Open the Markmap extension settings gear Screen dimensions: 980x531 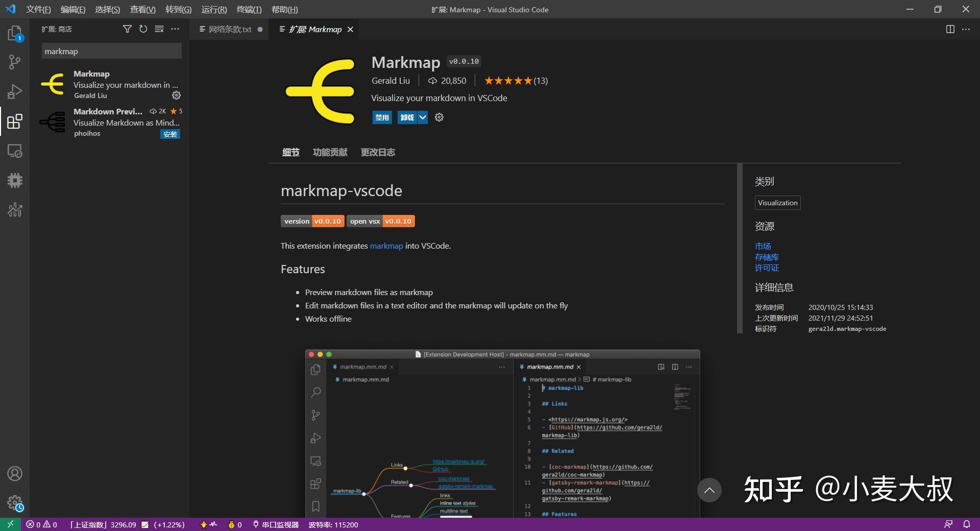177,95
